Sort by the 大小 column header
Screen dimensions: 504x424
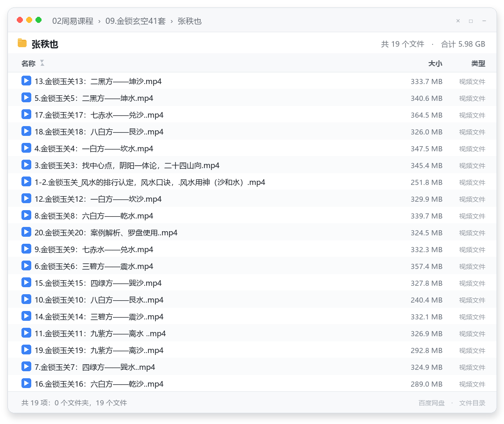435,64
